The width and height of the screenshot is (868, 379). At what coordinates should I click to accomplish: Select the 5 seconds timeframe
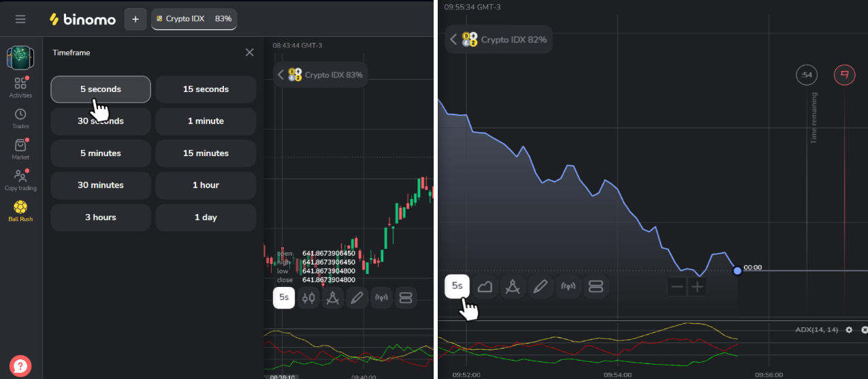coord(101,89)
